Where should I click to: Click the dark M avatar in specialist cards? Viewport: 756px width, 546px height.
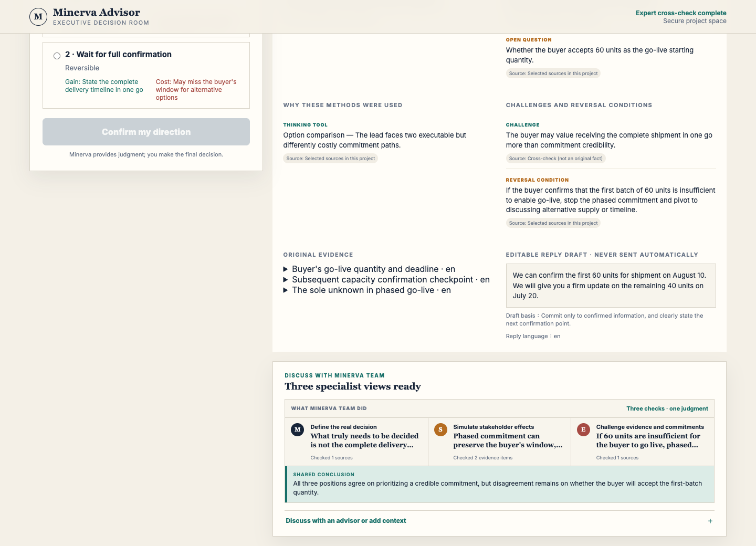pyautogui.click(x=298, y=429)
